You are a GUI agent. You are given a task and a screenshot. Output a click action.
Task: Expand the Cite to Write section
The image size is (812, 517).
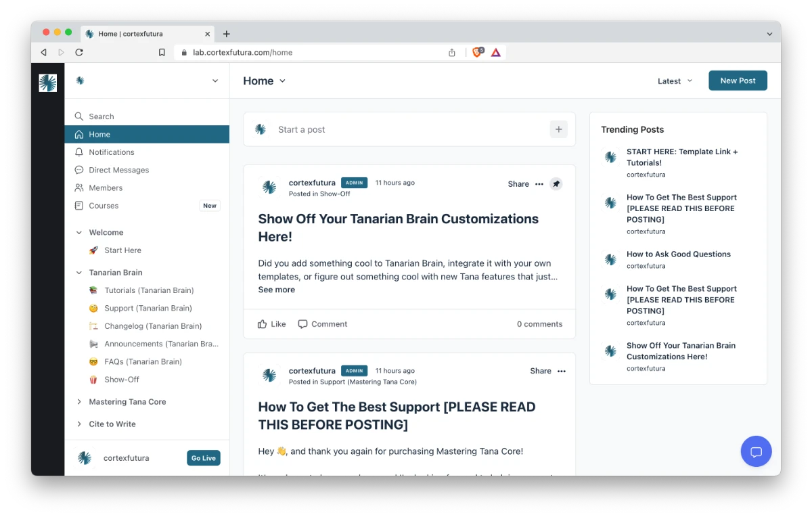point(79,424)
